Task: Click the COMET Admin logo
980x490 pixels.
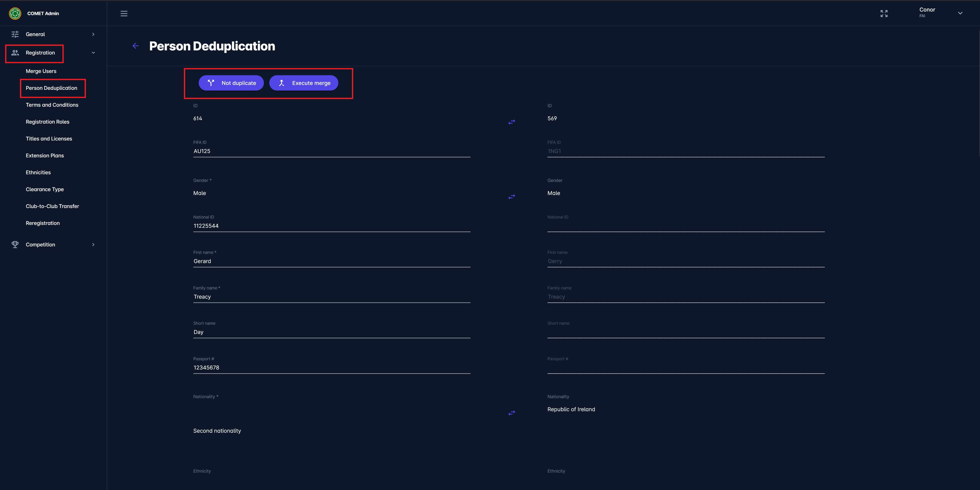Action: coord(15,13)
